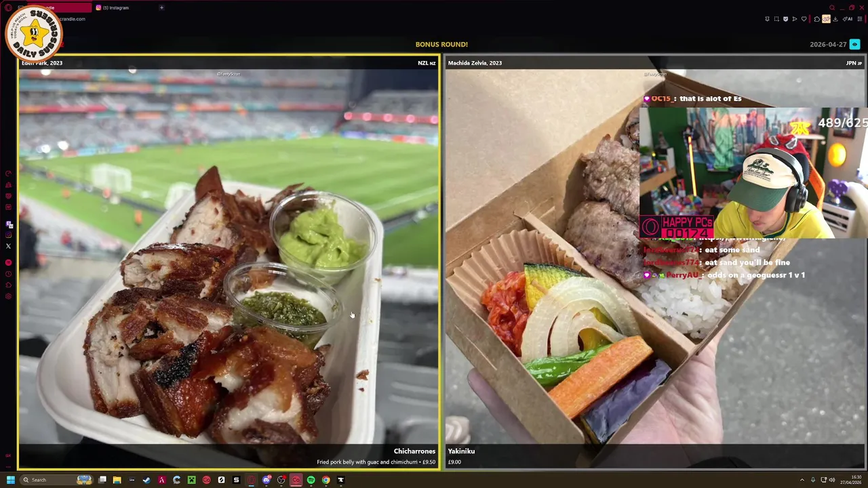This screenshot has height=488, width=868.
Task: Open the Player icon in sidebar
Action: (8, 262)
